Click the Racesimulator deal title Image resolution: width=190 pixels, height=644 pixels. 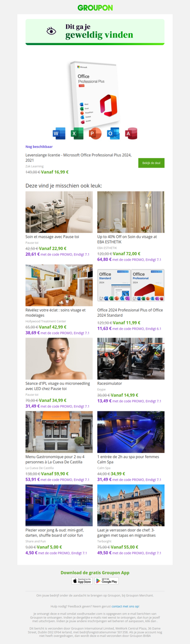tap(110, 383)
